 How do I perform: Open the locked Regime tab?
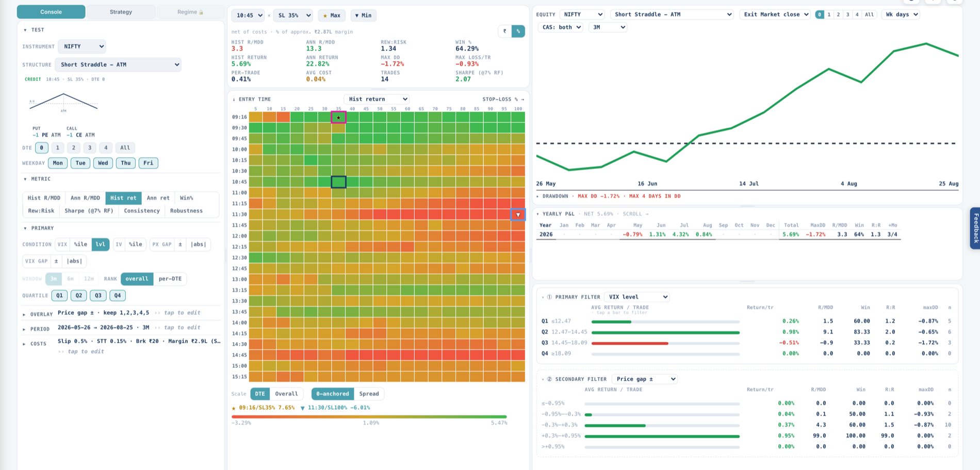190,12
